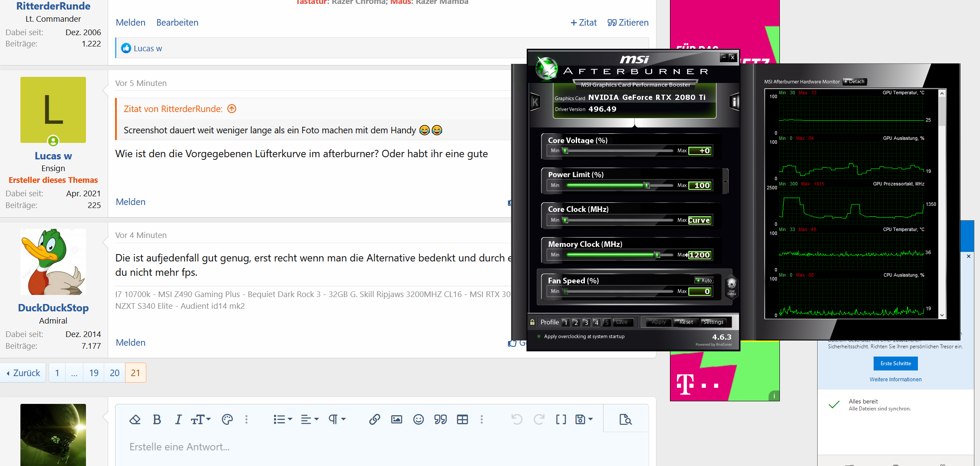Click the Afterburner Reset button
The width and height of the screenshot is (980, 466).
click(x=686, y=322)
